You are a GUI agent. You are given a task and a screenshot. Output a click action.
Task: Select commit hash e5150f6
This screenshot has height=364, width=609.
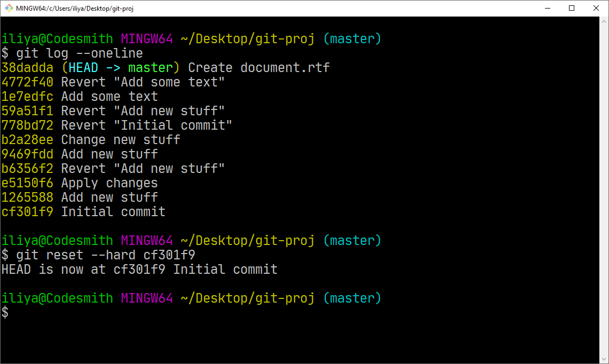[x=27, y=183]
